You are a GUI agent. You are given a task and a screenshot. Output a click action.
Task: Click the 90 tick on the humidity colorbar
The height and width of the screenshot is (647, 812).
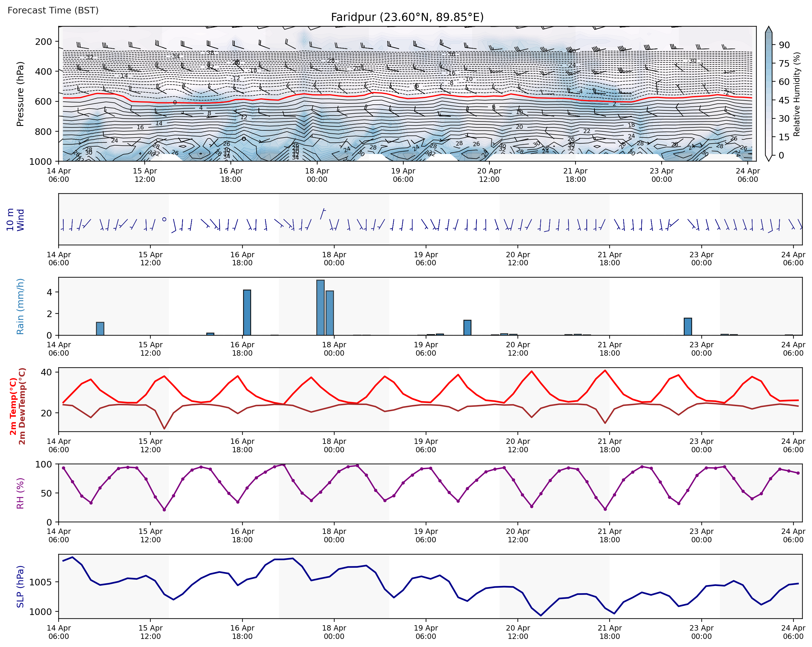[784, 45]
